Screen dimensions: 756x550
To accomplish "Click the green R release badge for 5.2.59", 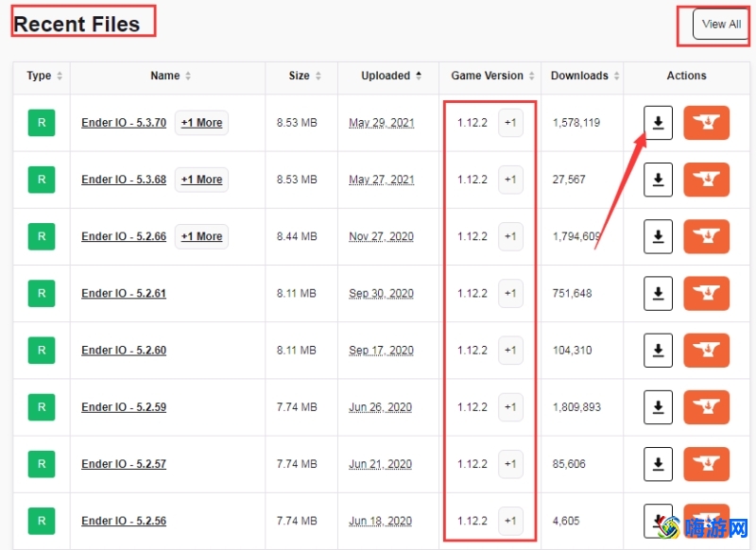I will 42,407.
